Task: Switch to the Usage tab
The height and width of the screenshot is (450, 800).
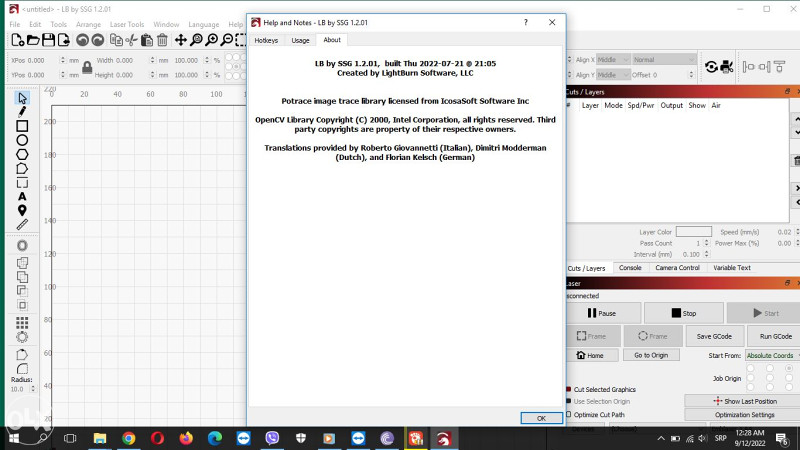Action: (x=300, y=40)
